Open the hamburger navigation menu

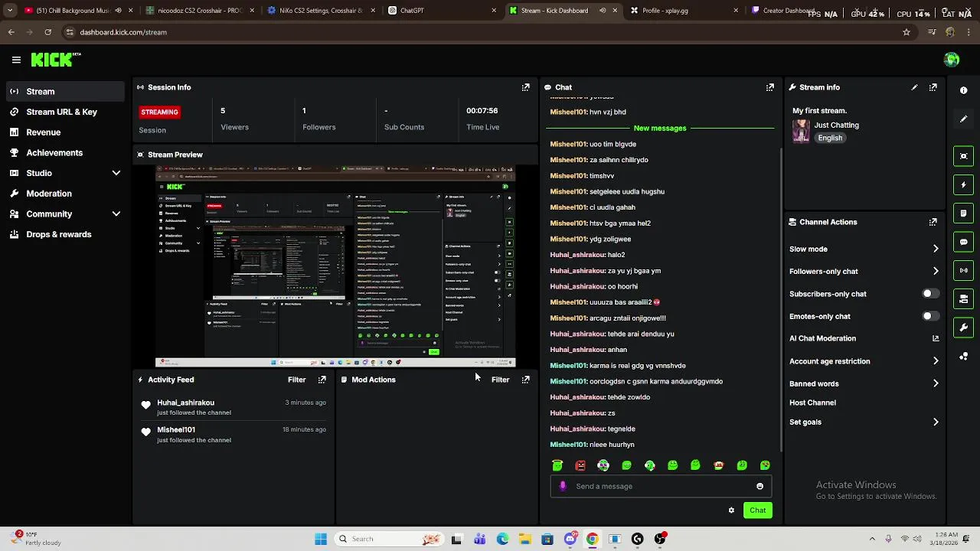tap(16, 60)
